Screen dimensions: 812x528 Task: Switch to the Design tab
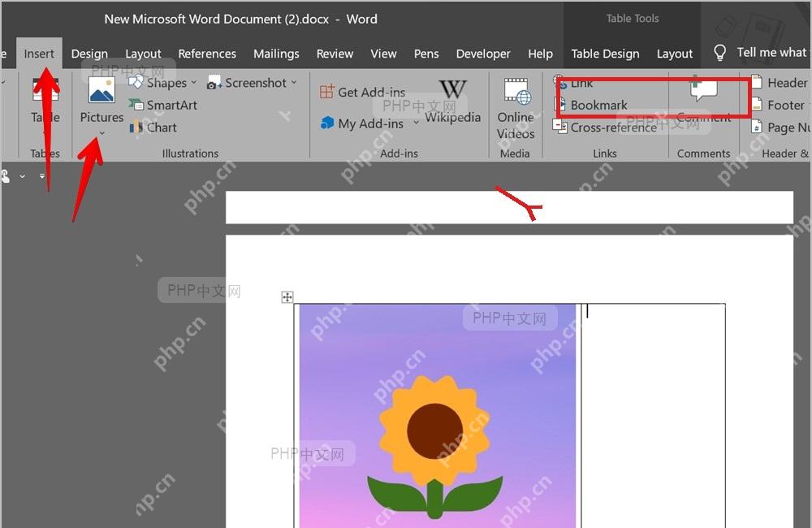89,54
